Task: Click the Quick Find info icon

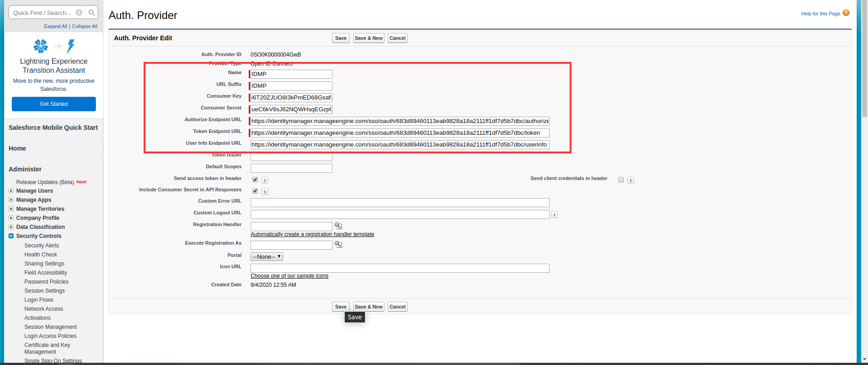Action: pyautogui.click(x=79, y=13)
